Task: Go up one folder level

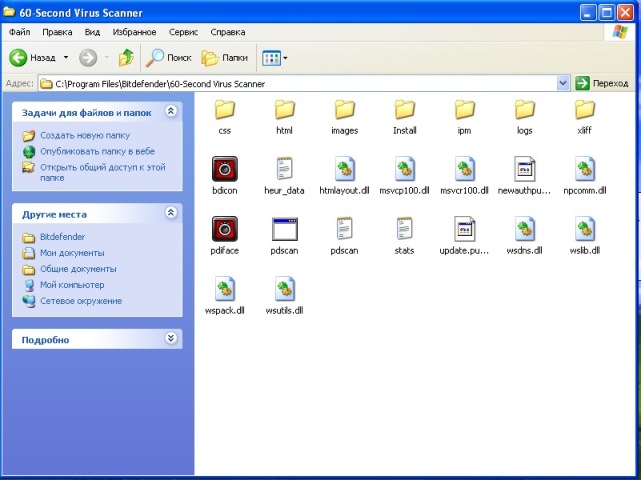Action: [126, 58]
